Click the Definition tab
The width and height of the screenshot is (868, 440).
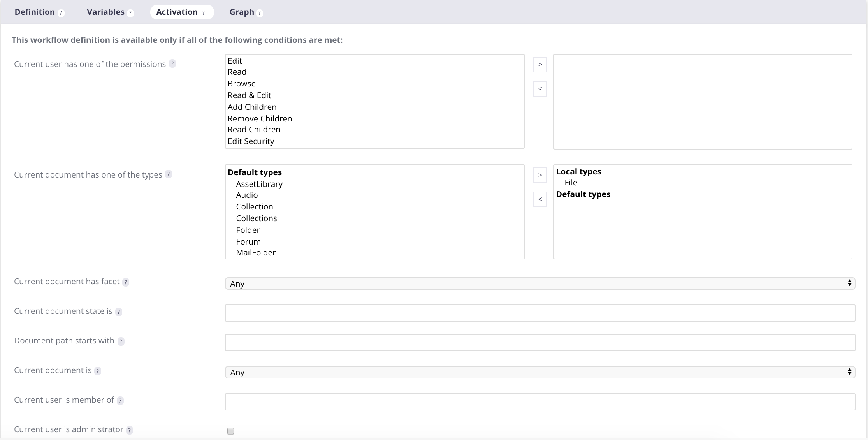click(x=35, y=11)
